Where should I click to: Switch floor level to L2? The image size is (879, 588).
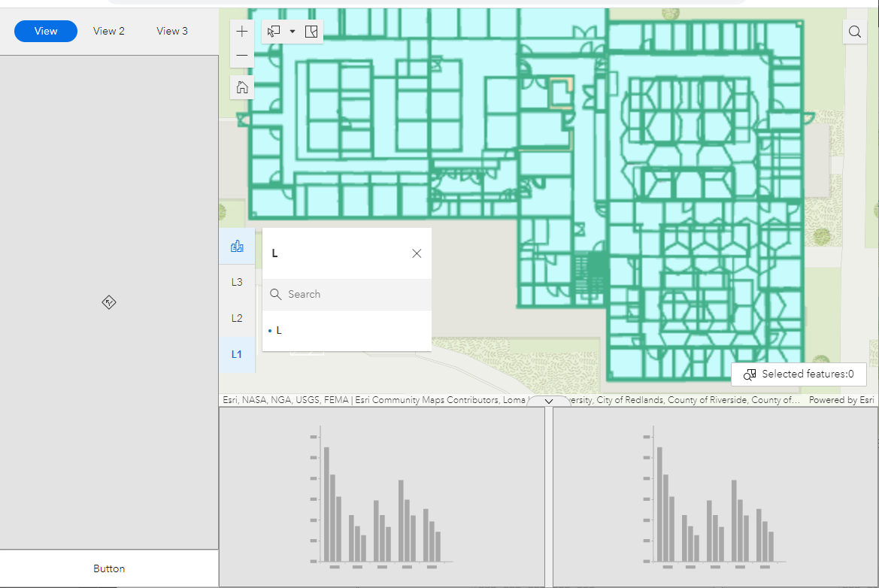(x=237, y=318)
